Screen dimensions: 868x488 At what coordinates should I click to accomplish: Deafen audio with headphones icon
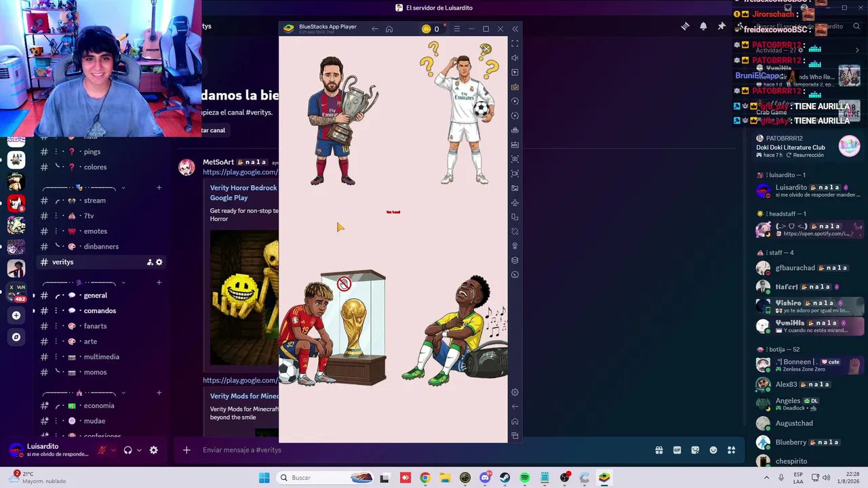pyautogui.click(x=127, y=450)
